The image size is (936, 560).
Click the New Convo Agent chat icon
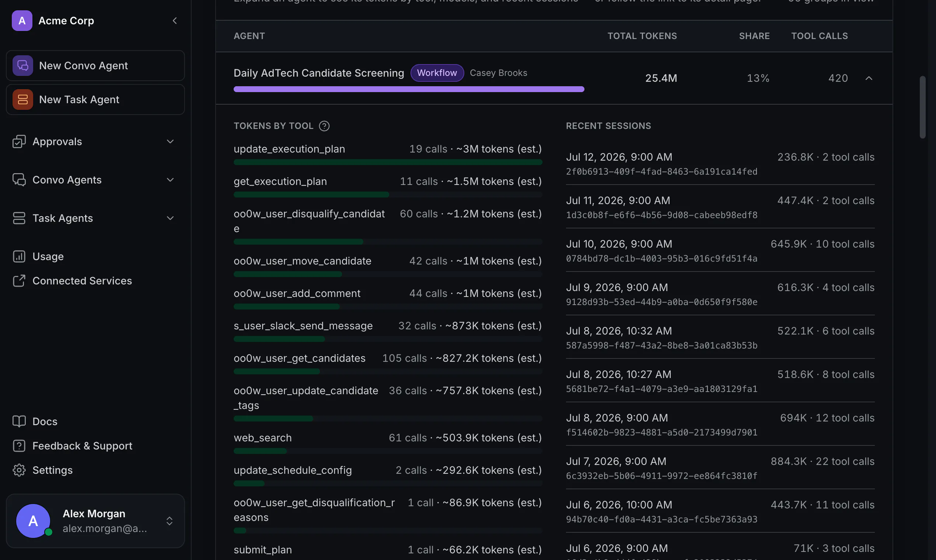coord(22,66)
